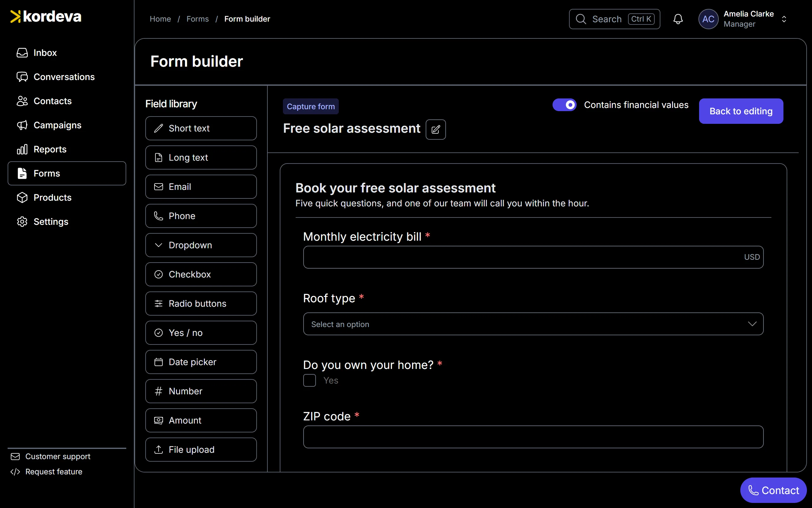The width and height of the screenshot is (812, 508).
Task: Go to Conversations in the sidebar
Action: [67, 77]
